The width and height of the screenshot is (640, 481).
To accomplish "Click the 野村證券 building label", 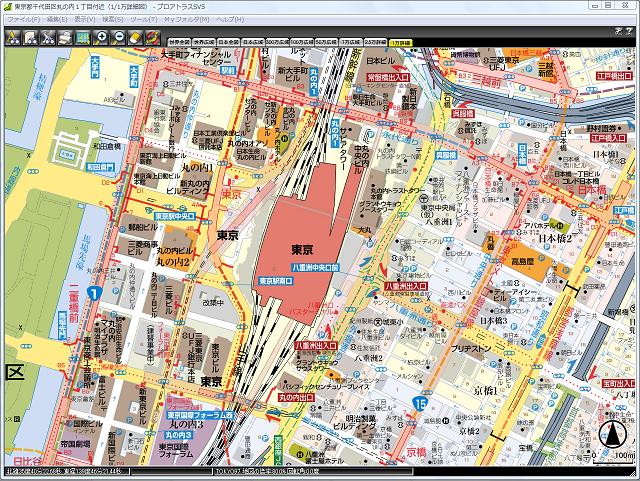I will click(x=600, y=128).
